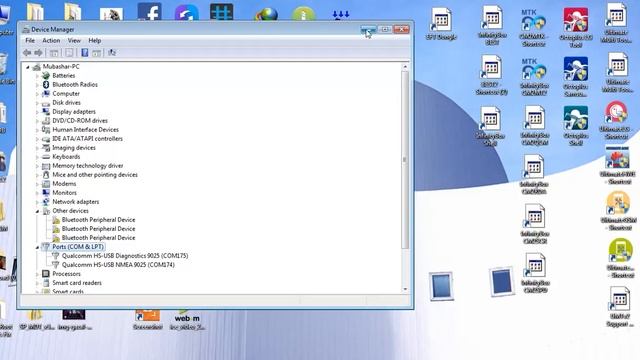Viewport: 640px width, 360px height.
Task: Select the webm file on the desktop
Action: pos(187,320)
